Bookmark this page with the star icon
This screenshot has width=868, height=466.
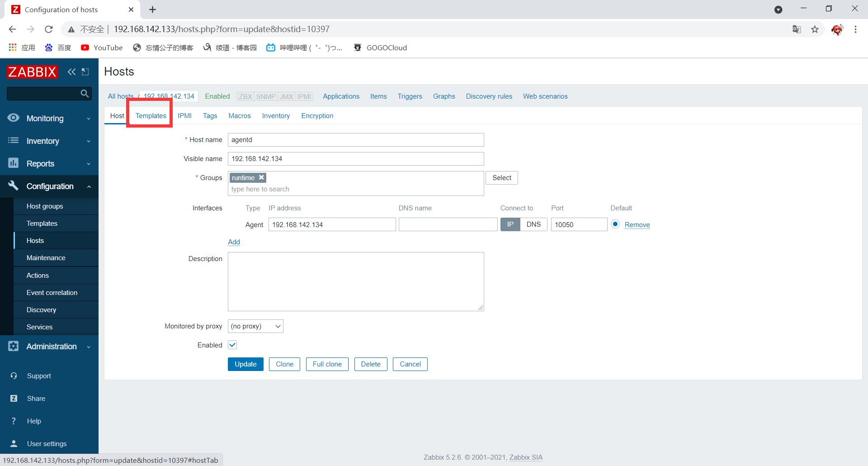[815, 29]
